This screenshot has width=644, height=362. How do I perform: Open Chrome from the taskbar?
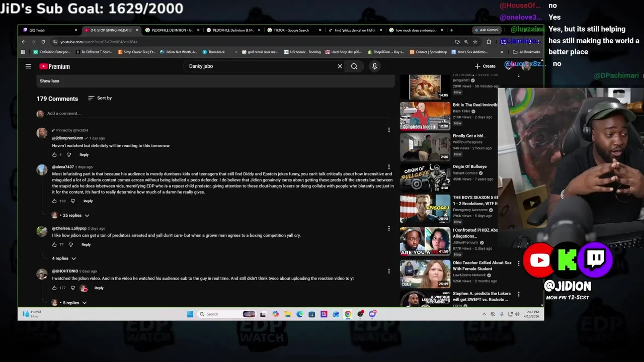(348, 314)
